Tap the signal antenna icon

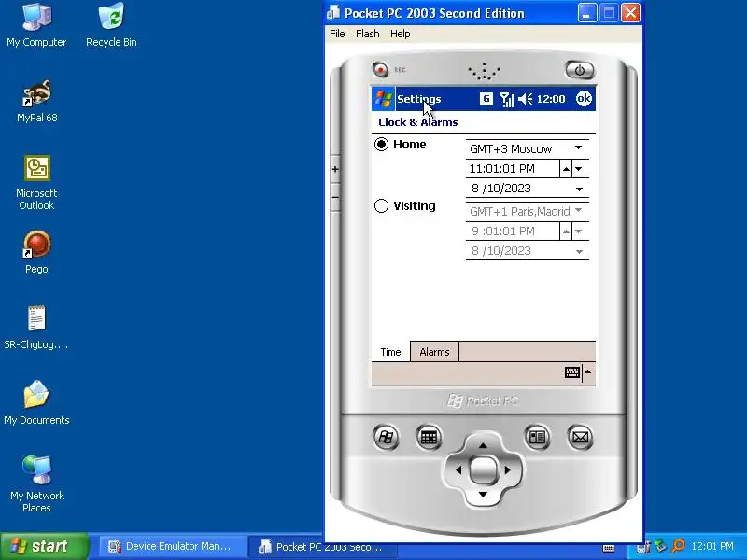tap(506, 99)
